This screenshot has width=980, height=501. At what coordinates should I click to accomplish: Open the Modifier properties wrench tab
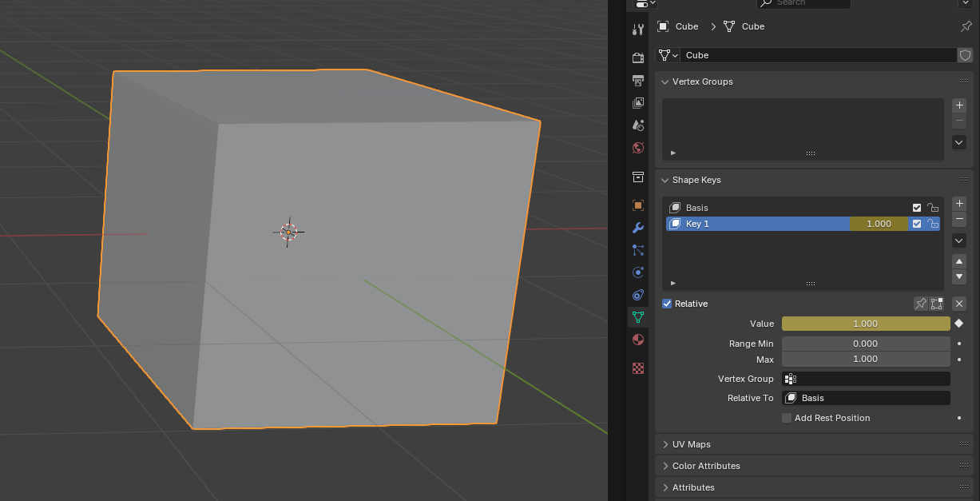(637, 228)
